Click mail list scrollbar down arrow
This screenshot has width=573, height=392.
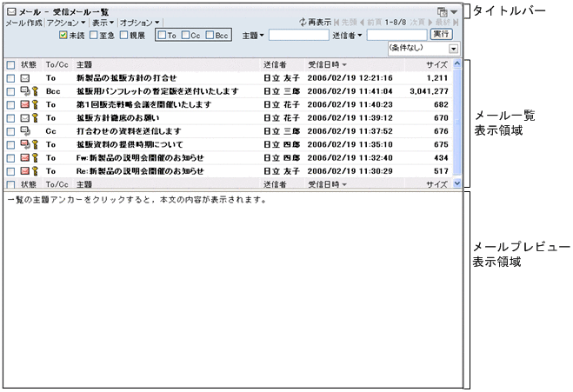[x=457, y=183]
